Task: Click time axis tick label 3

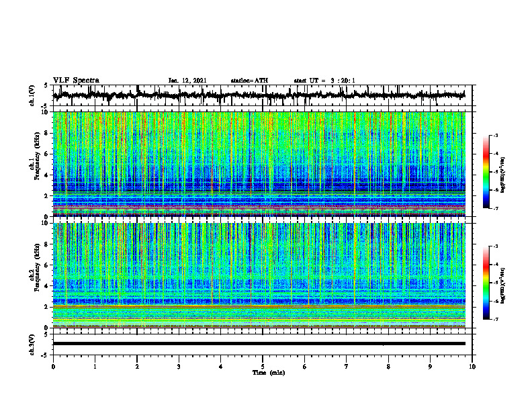Action: 179,367
